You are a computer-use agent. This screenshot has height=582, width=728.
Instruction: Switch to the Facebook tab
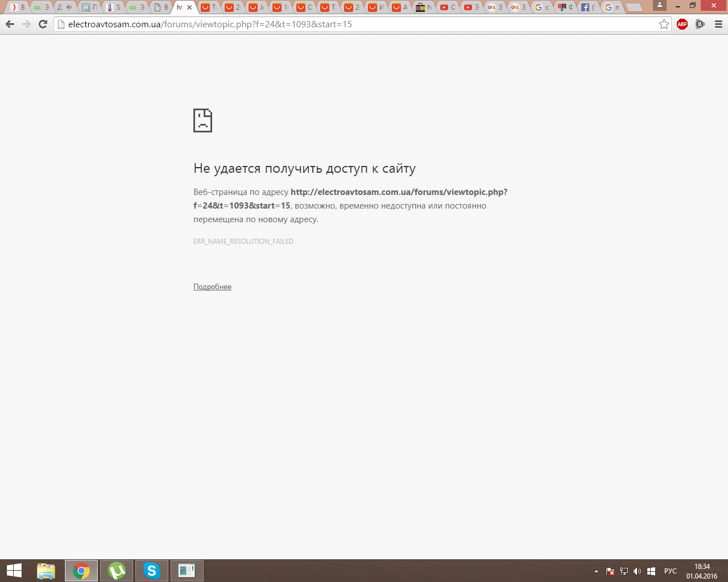point(588,7)
